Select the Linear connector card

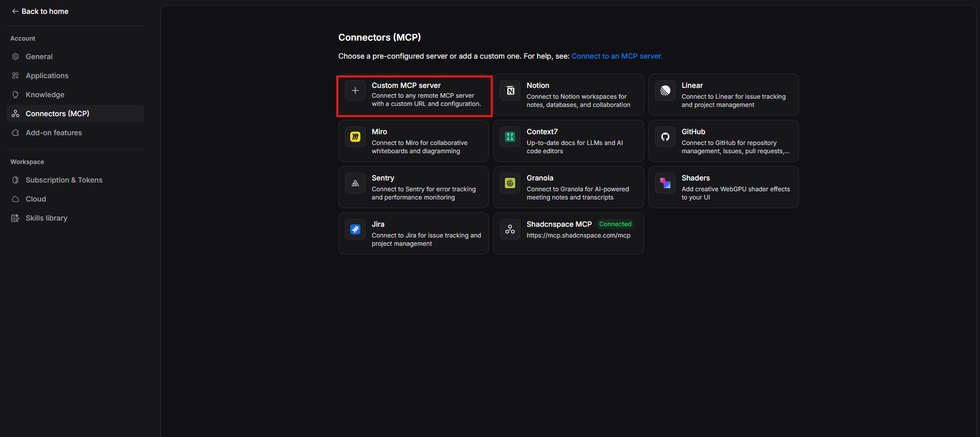point(723,95)
